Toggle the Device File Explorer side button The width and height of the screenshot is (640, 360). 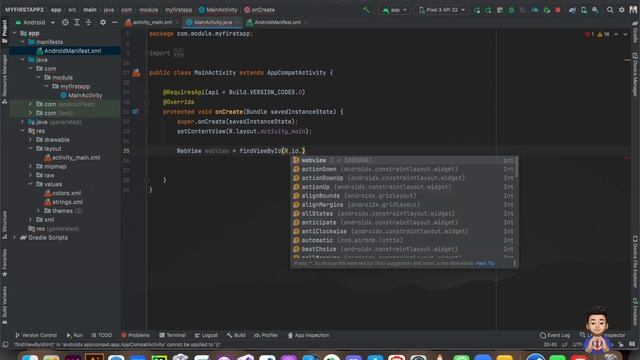tap(635, 261)
